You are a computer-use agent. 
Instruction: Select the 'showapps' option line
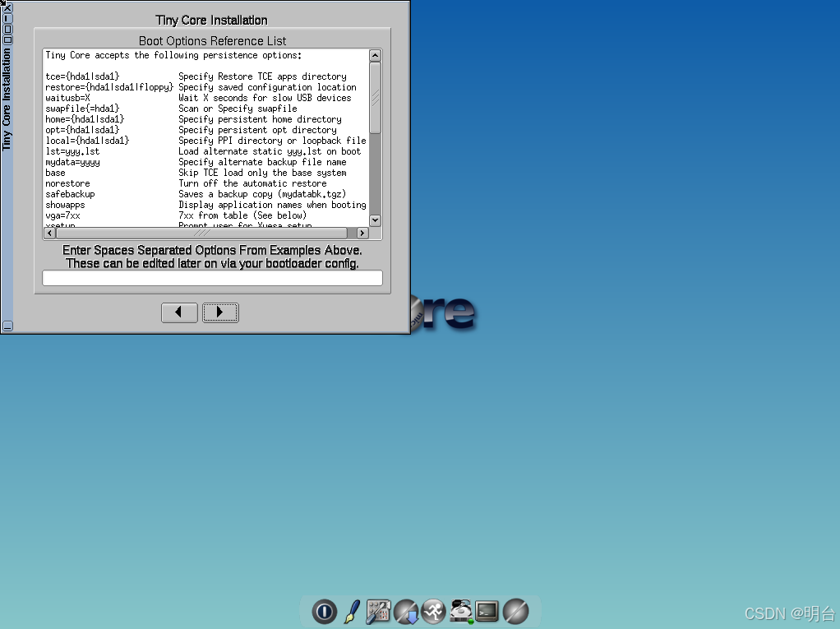tap(65, 206)
